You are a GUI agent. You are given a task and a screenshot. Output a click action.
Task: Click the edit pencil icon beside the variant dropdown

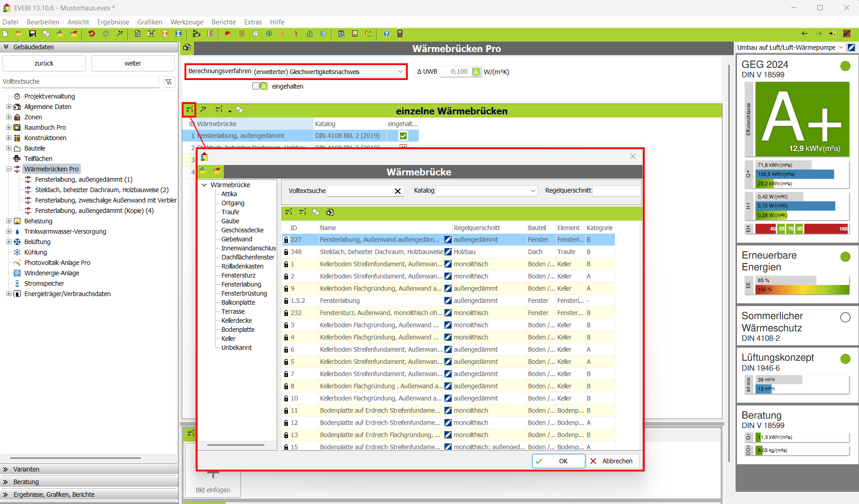[x=851, y=47]
